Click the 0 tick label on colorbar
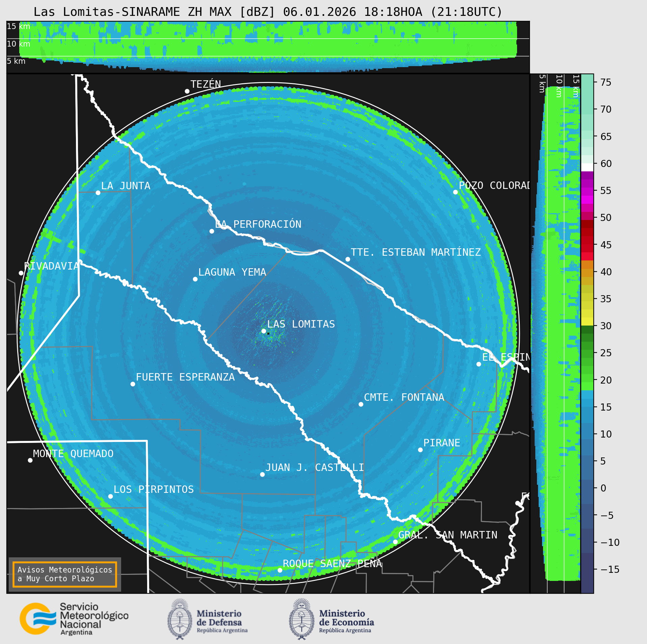Viewport: 647px width, 644px height. click(x=603, y=488)
